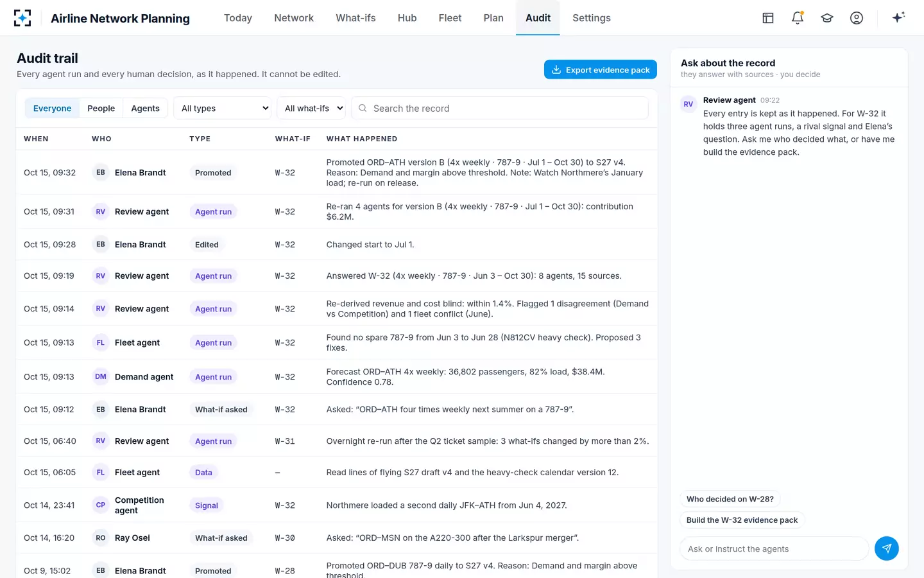This screenshot has width=924, height=578.
Task: Click the Data tag on the 06:05 row
Action: [x=203, y=473]
